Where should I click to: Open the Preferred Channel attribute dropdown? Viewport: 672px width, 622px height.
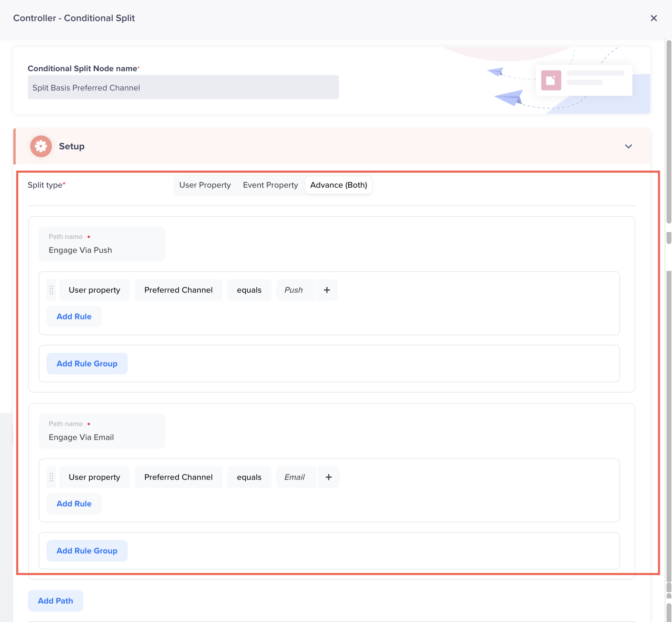(x=178, y=290)
